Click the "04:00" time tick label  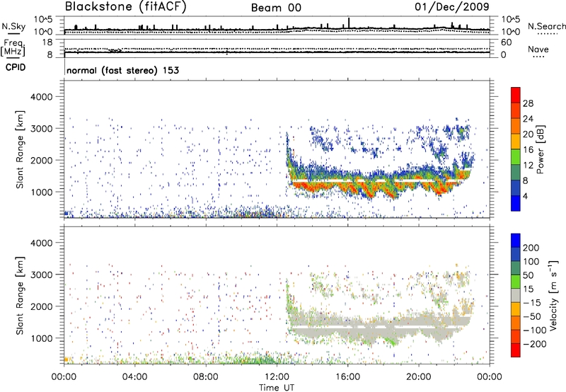134,377
